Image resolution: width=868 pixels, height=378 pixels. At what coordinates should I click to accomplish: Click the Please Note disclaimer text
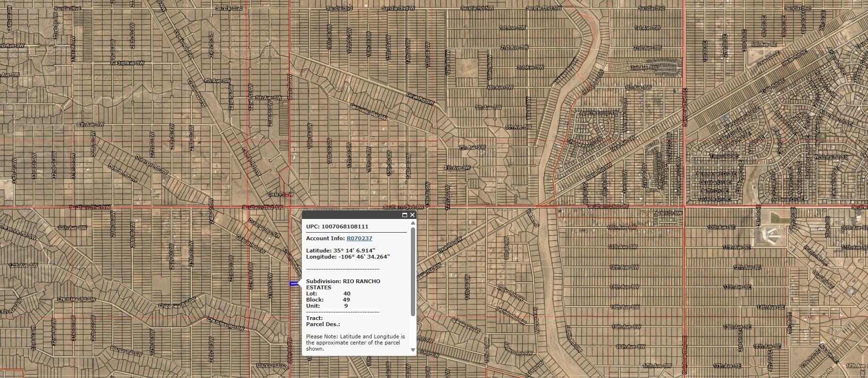tap(355, 343)
